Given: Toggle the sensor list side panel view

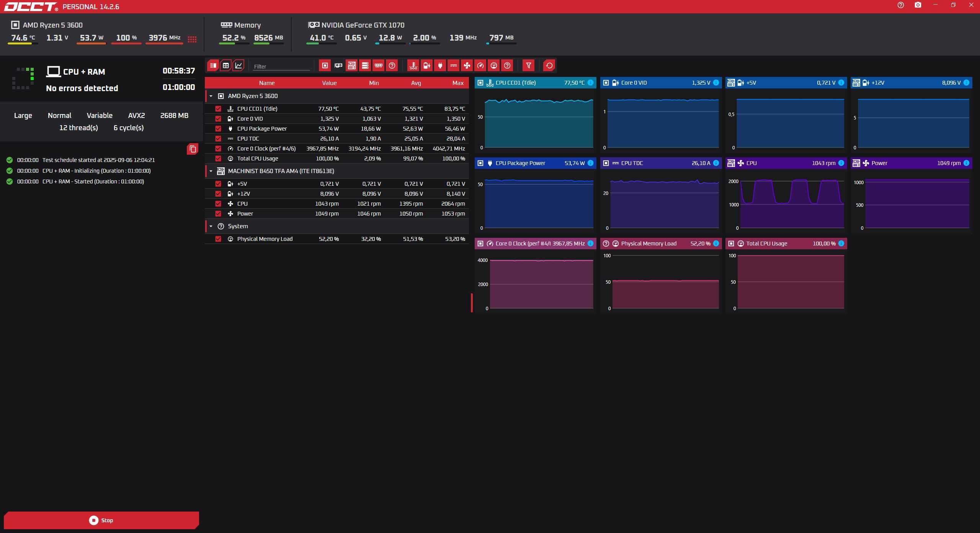Looking at the screenshot, I should [213, 65].
